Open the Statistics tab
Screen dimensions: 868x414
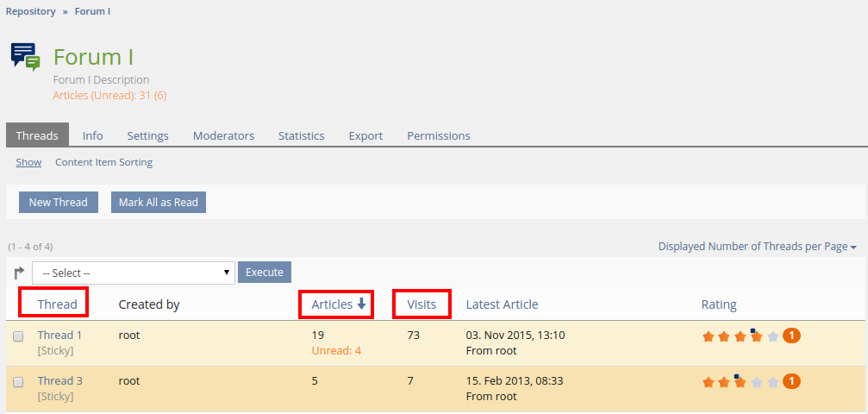(301, 135)
